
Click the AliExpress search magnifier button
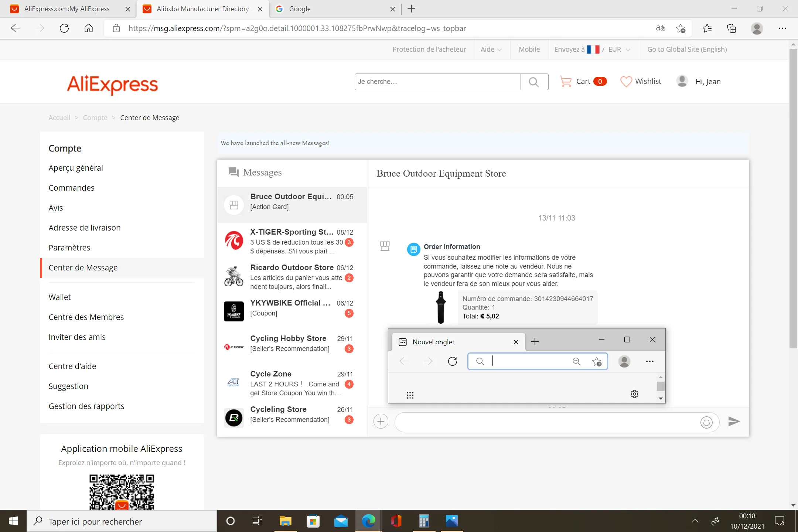(534, 82)
